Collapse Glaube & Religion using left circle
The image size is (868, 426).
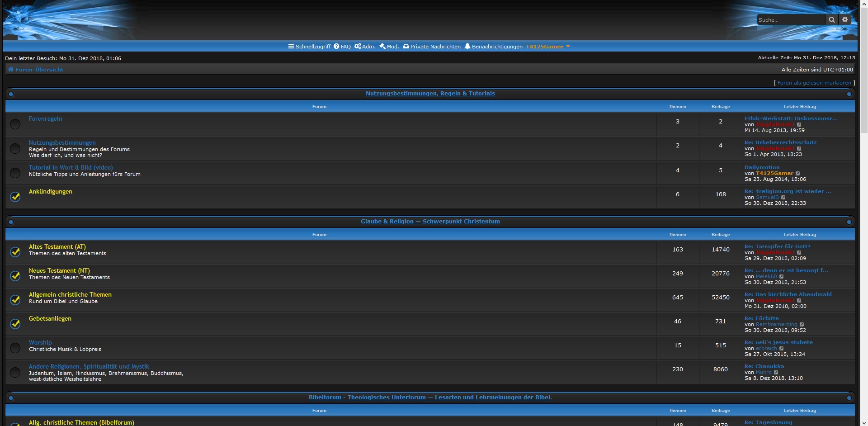(x=11, y=222)
